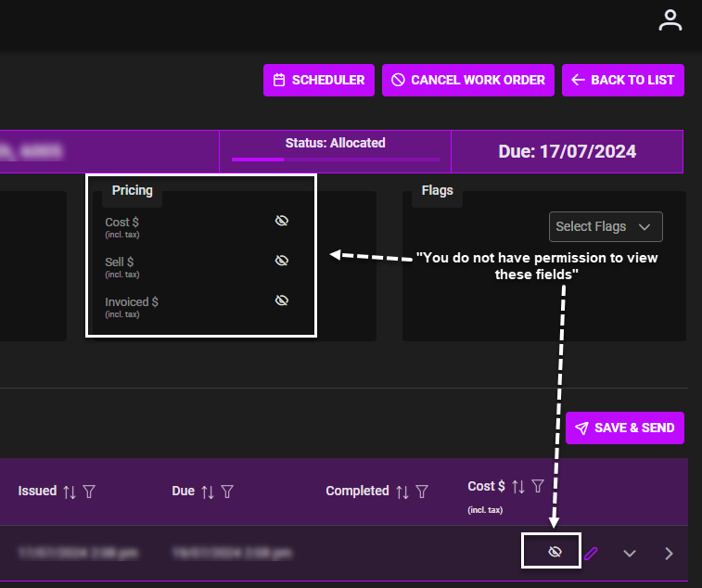Click the purple pencil edit icon
Screen dimensions: 702x588
[591, 554]
